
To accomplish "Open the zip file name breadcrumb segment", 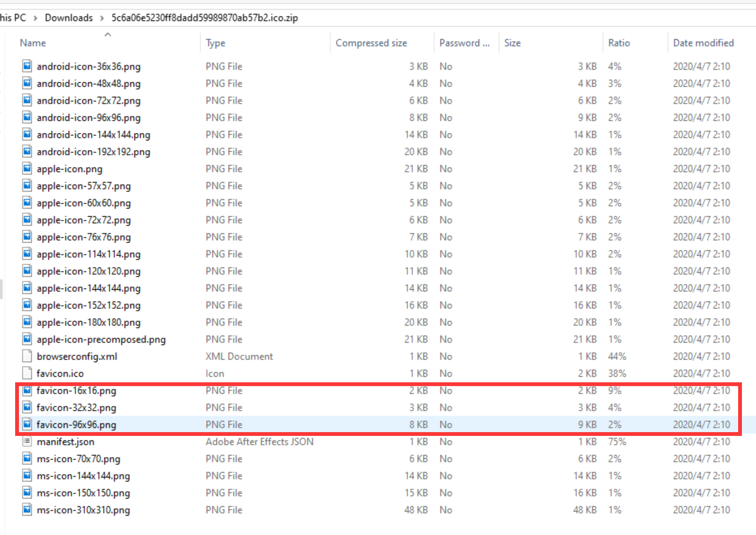I will pyautogui.click(x=205, y=18).
